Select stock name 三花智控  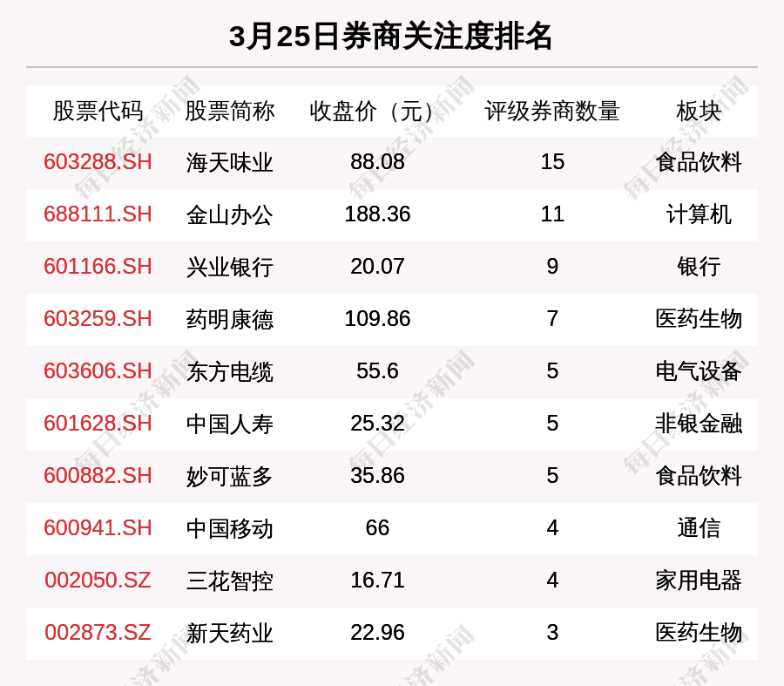229,581
